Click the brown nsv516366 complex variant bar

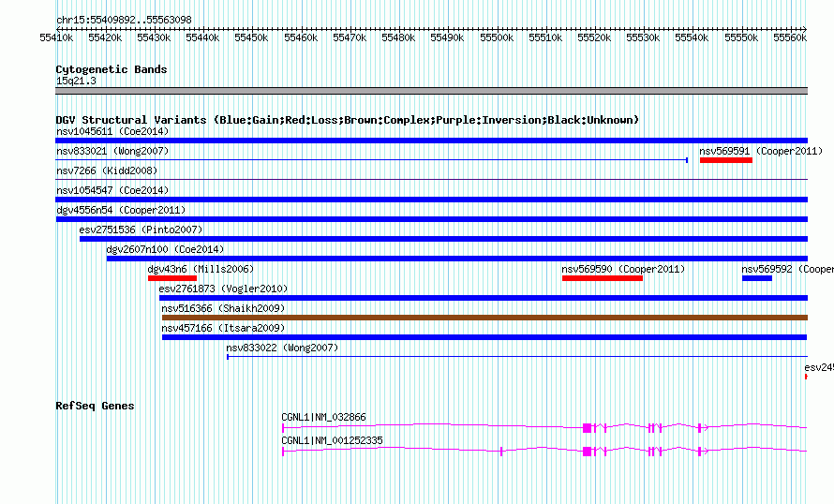pyautogui.click(x=484, y=318)
